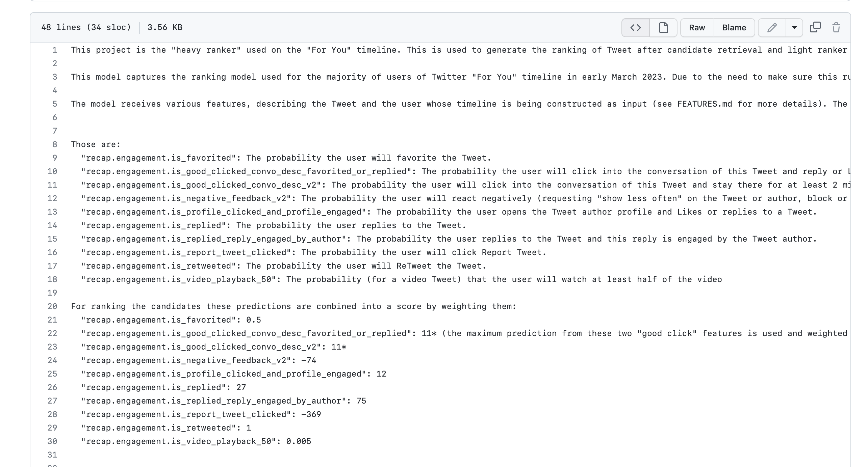Click the 'Those are:' line text

tap(96, 144)
